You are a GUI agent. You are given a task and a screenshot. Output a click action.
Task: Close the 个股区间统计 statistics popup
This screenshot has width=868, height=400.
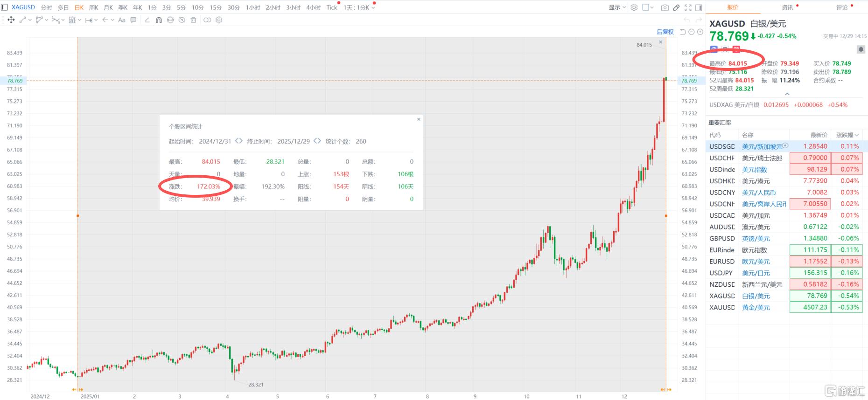tap(419, 119)
